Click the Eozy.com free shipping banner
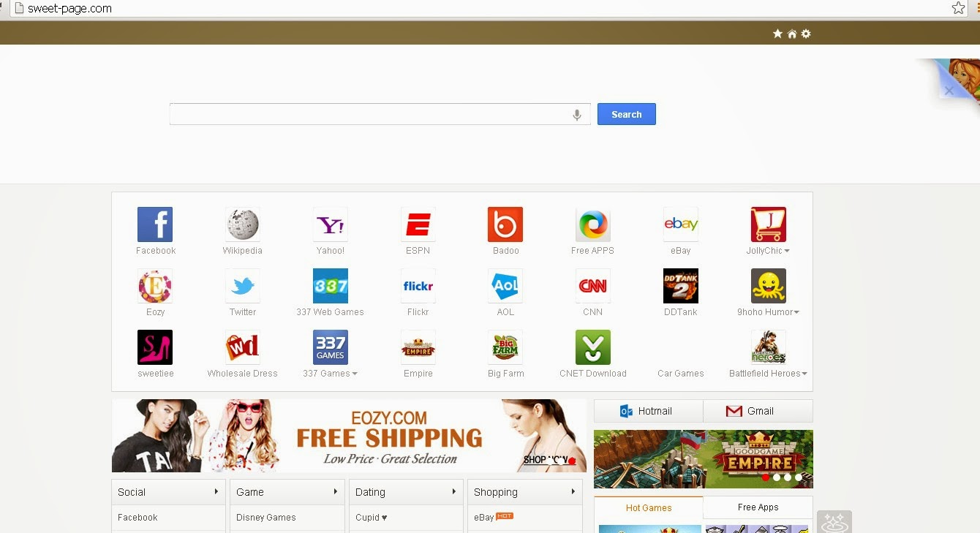The width and height of the screenshot is (980, 533). coord(349,436)
